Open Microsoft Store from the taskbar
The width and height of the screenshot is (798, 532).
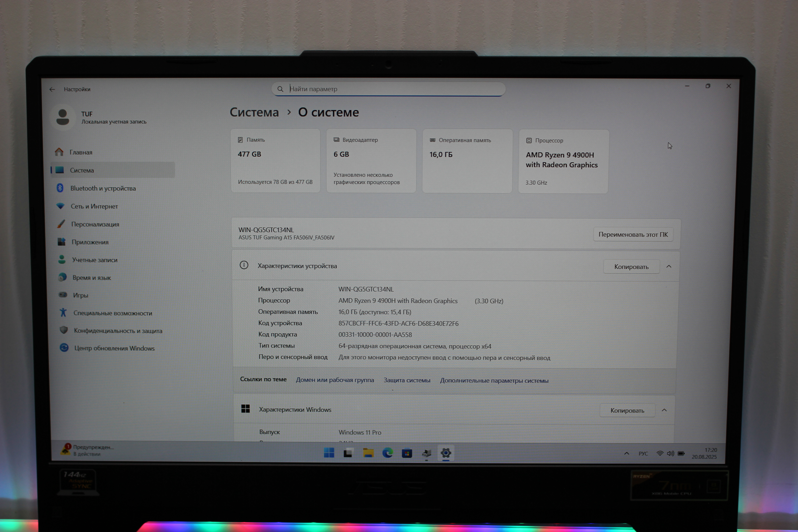click(407, 453)
